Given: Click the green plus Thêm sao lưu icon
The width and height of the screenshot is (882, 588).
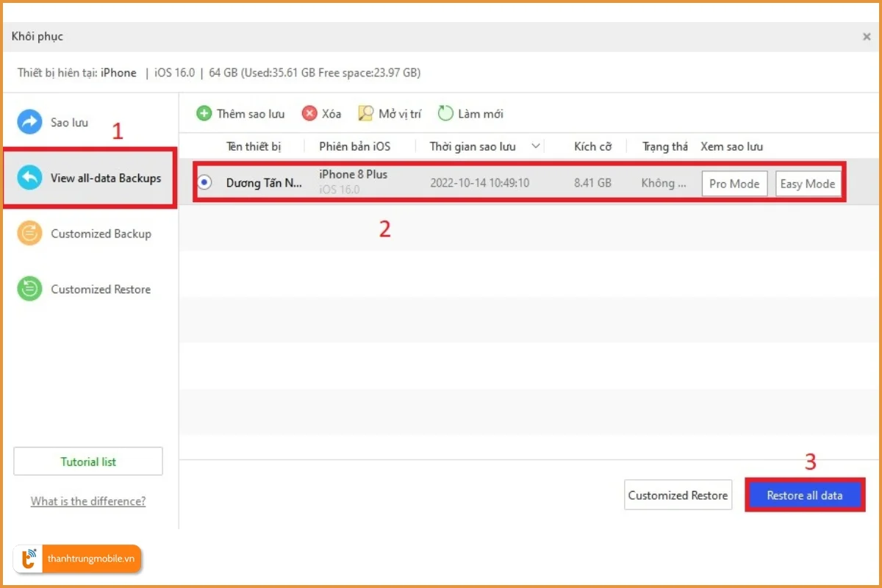Looking at the screenshot, I should pos(204,114).
